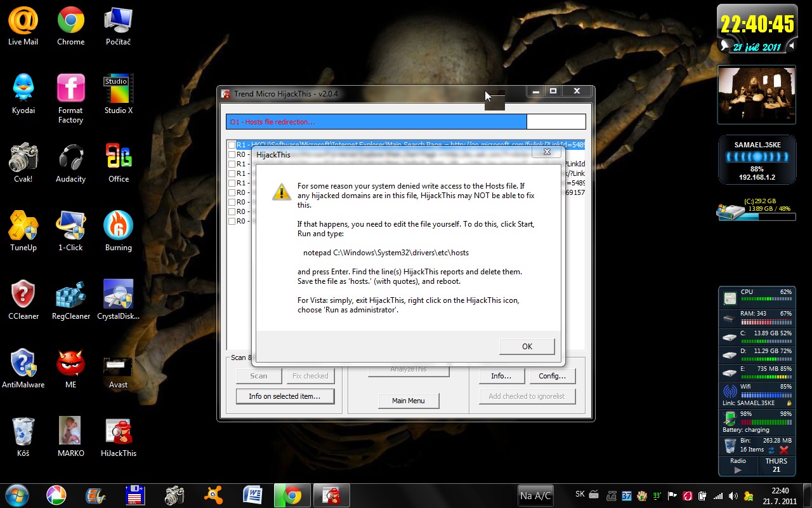Select the HiJackThis desktop shortcut
Screen dimensions: 812x508
118,438
